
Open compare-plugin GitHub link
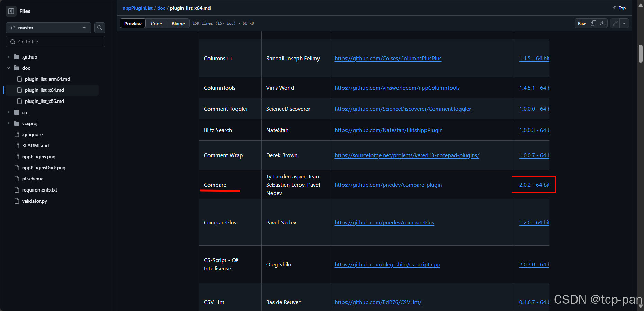click(388, 185)
